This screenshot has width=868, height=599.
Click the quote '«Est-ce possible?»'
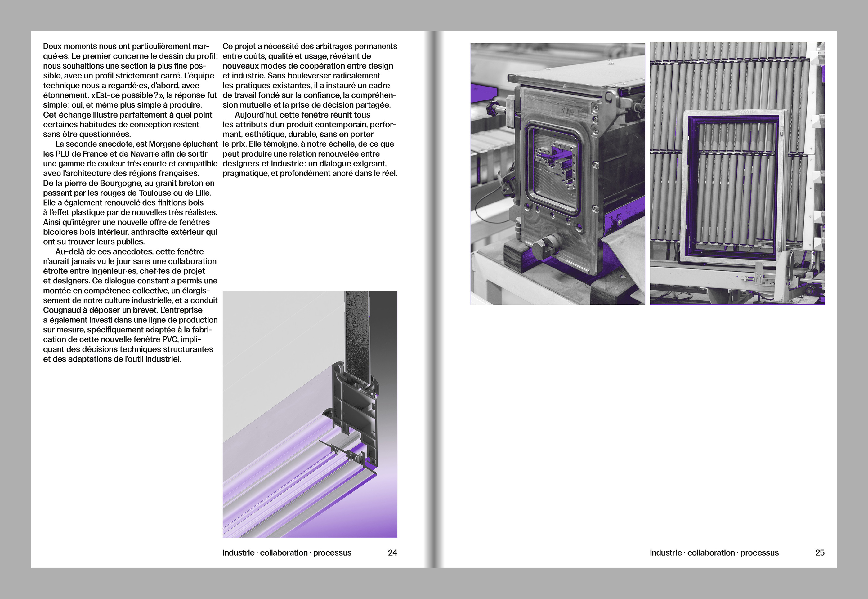coord(127,95)
